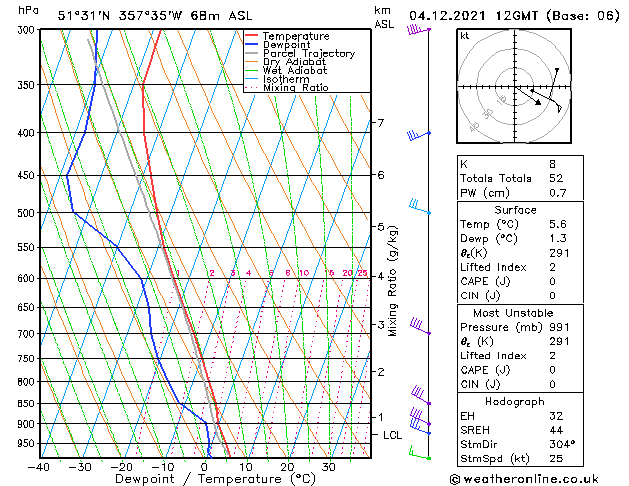Click the pink mixing ratio label 10

pos(304,273)
